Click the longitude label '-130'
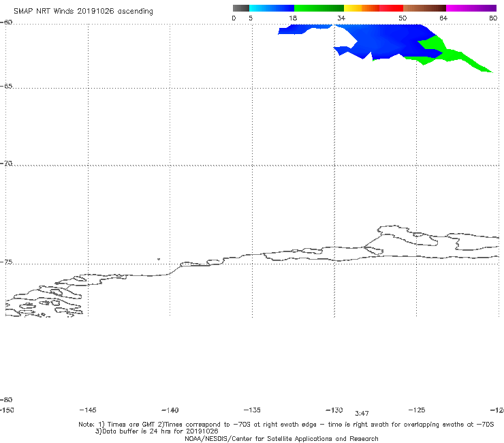Screen dimensions: 504x443 [334, 410]
